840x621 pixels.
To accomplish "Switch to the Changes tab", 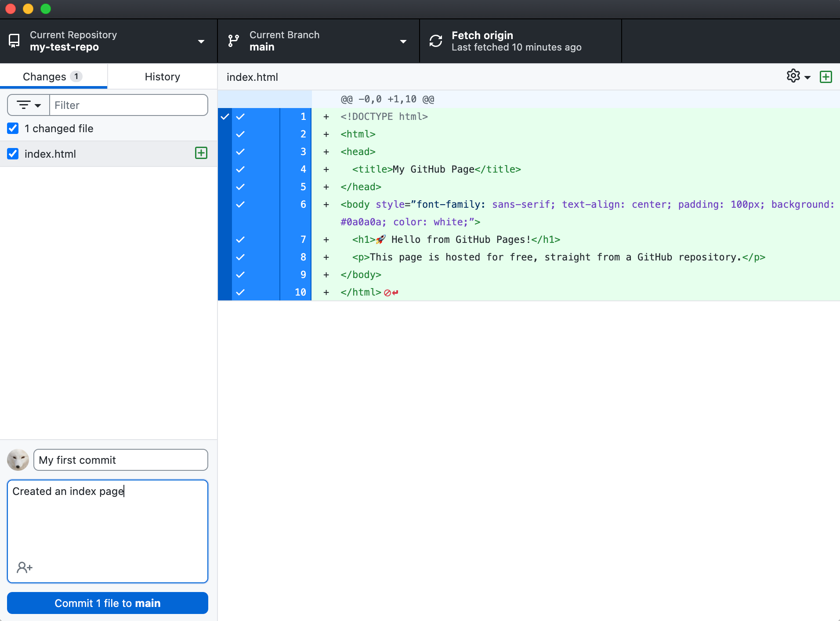I will [x=54, y=76].
